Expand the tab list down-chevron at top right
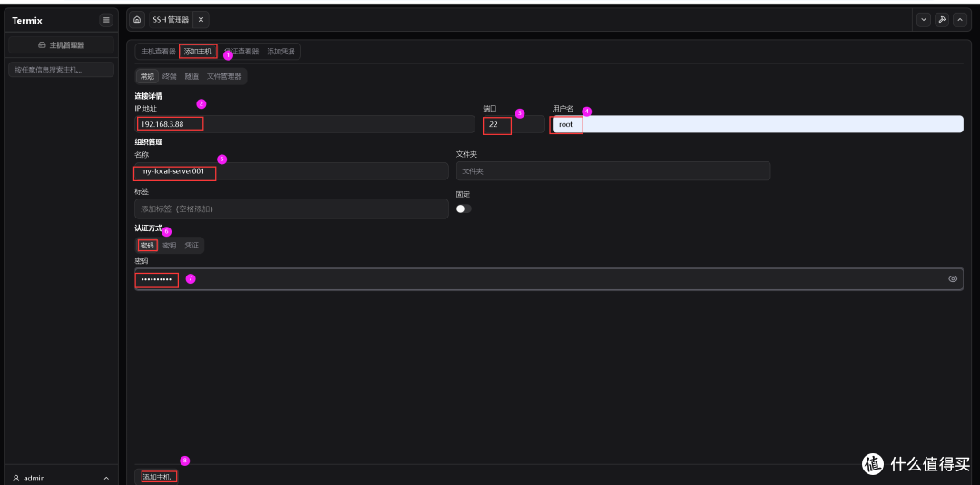Screen dimensions: 980x485 click(924, 20)
